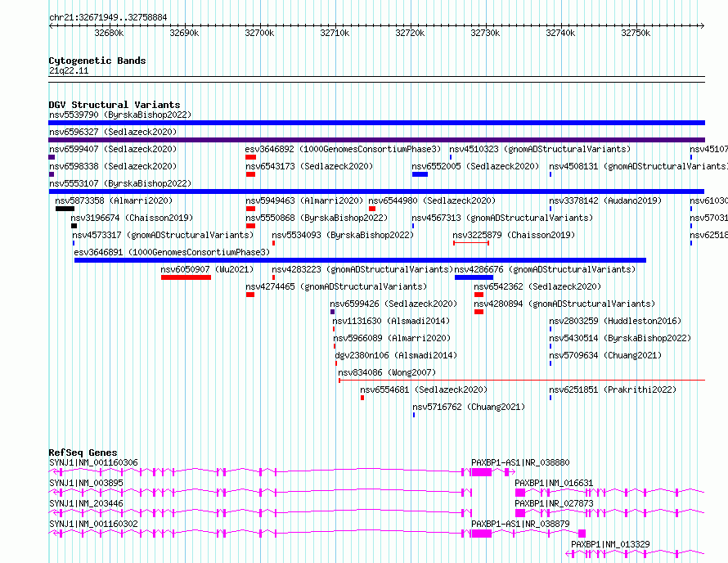The image size is (728, 563).
Task: Open nsv4510323 gnomAD structural variant
Action: pos(540,149)
